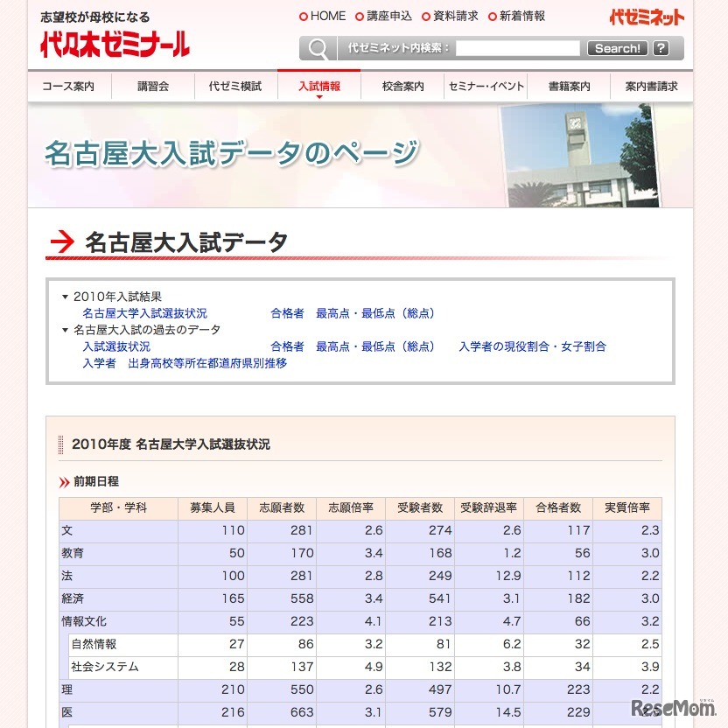728x728 pixels.
Task: Select the 経済 faculty row label
Action: (x=73, y=598)
